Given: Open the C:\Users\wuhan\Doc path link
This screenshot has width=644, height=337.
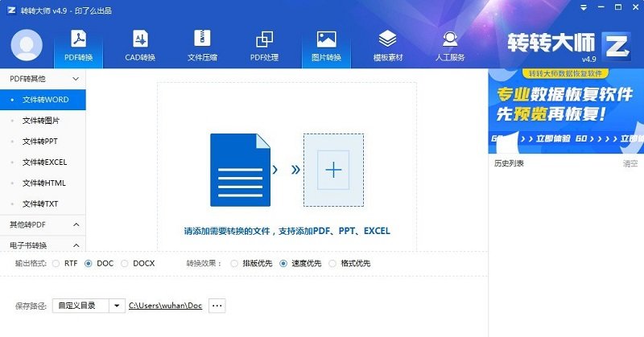Looking at the screenshot, I should [166, 306].
